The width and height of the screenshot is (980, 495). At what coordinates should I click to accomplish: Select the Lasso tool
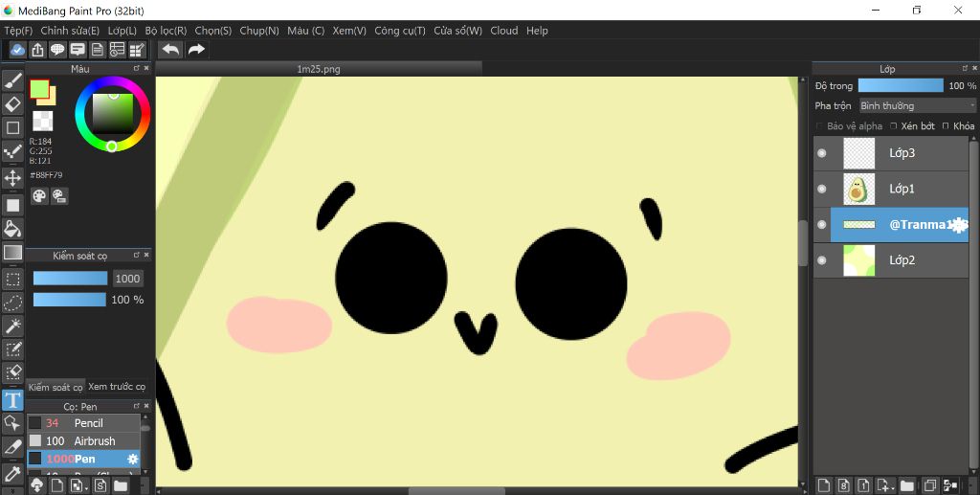tap(12, 303)
